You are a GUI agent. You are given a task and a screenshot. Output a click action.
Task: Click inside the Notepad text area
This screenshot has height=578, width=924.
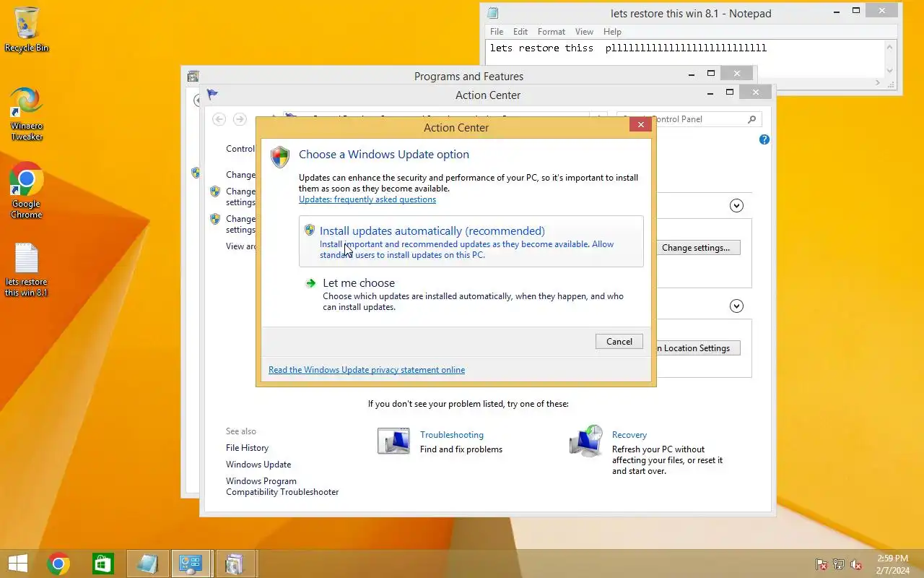click(x=686, y=58)
